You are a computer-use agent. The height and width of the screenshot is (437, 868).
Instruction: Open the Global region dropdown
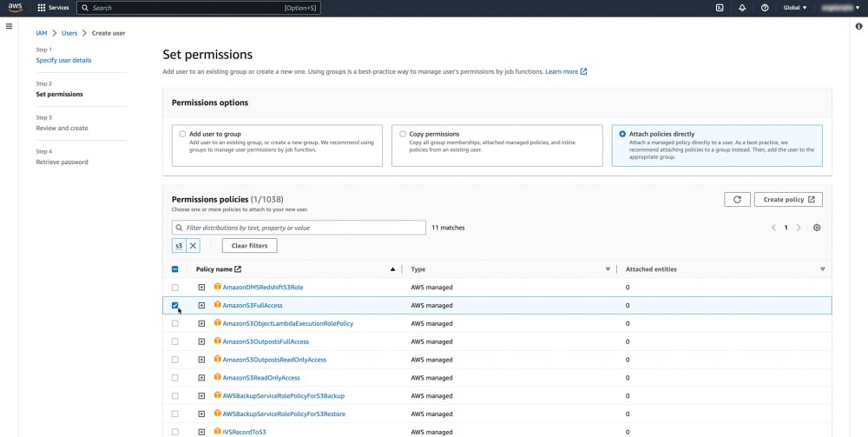[795, 8]
